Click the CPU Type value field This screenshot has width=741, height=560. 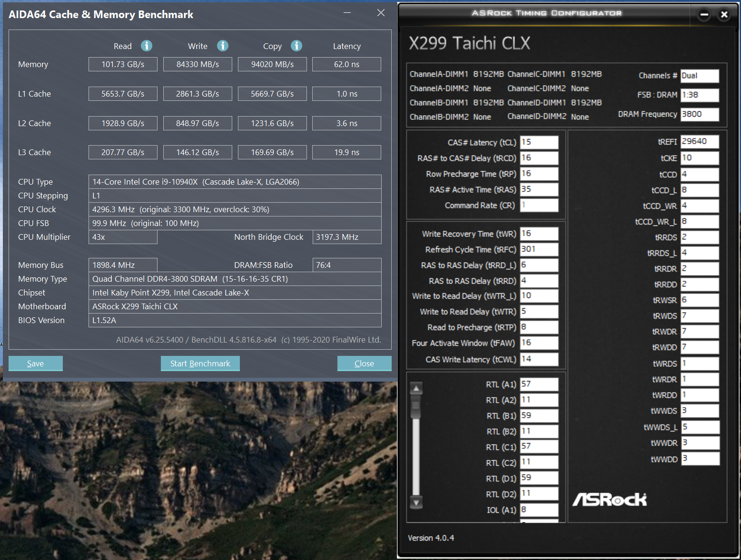(x=235, y=182)
